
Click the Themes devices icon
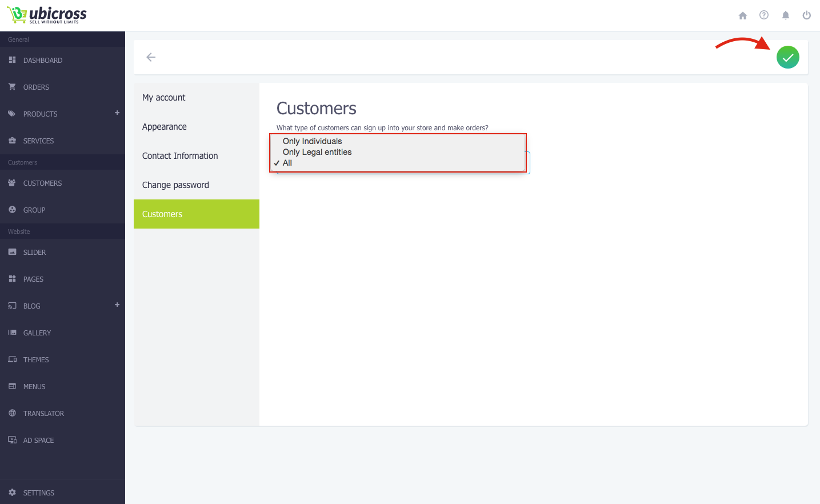pyautogui.click(x=12, y=359)
